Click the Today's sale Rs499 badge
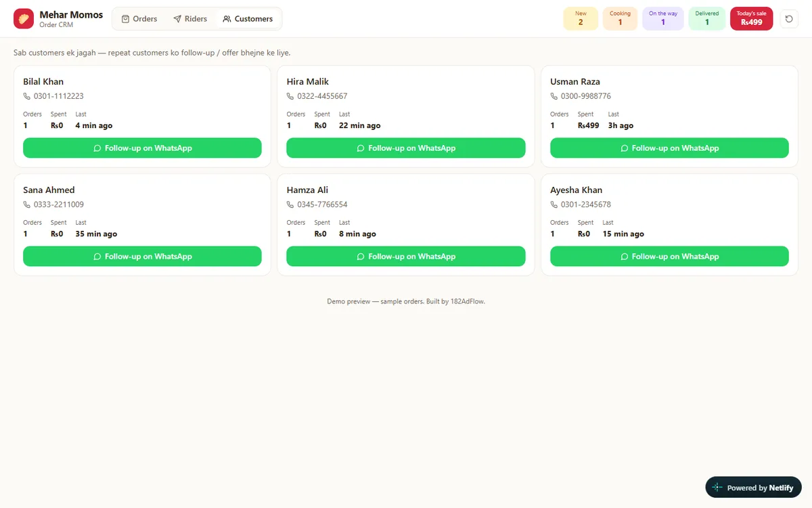 pyautogui.click(x=751, y=19)
